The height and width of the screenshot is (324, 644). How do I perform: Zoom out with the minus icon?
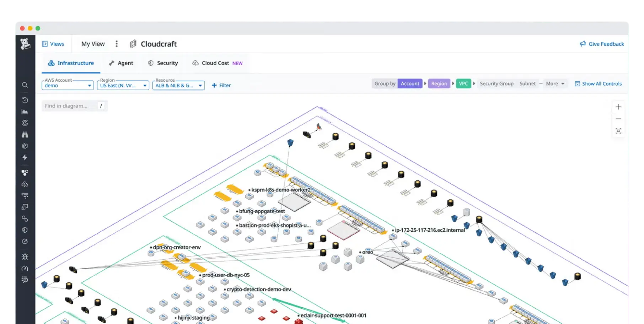[618, 119]
